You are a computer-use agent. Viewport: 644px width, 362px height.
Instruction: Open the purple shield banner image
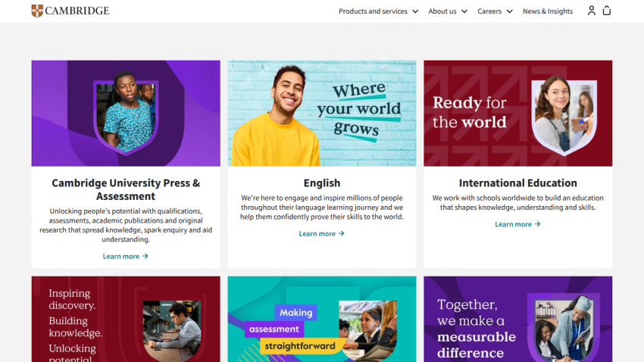[x=126, y=114]
